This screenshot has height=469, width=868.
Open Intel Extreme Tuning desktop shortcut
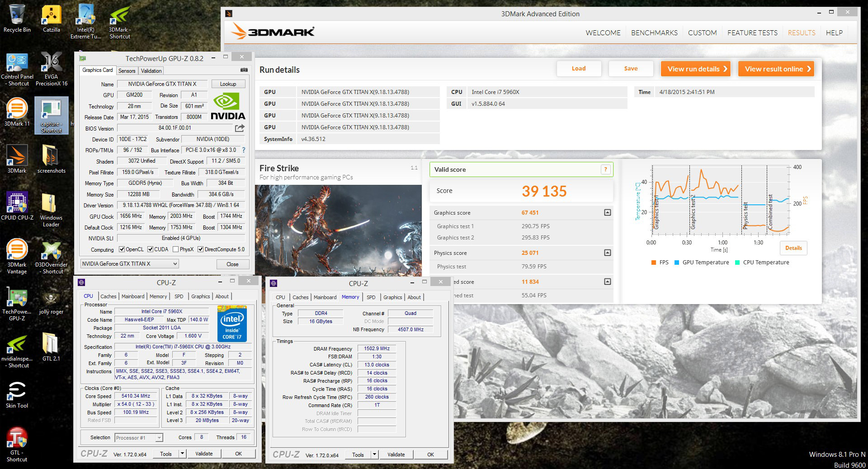click(x=85, y=21)
